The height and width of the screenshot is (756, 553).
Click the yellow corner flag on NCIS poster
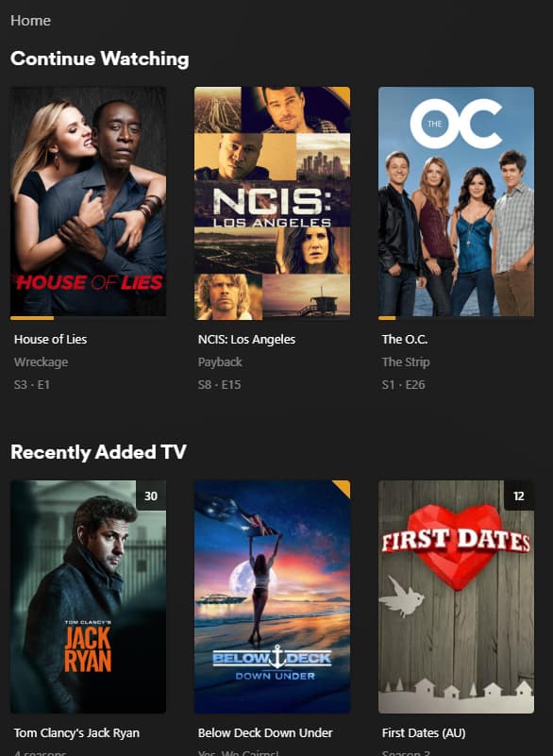[344, 93]
